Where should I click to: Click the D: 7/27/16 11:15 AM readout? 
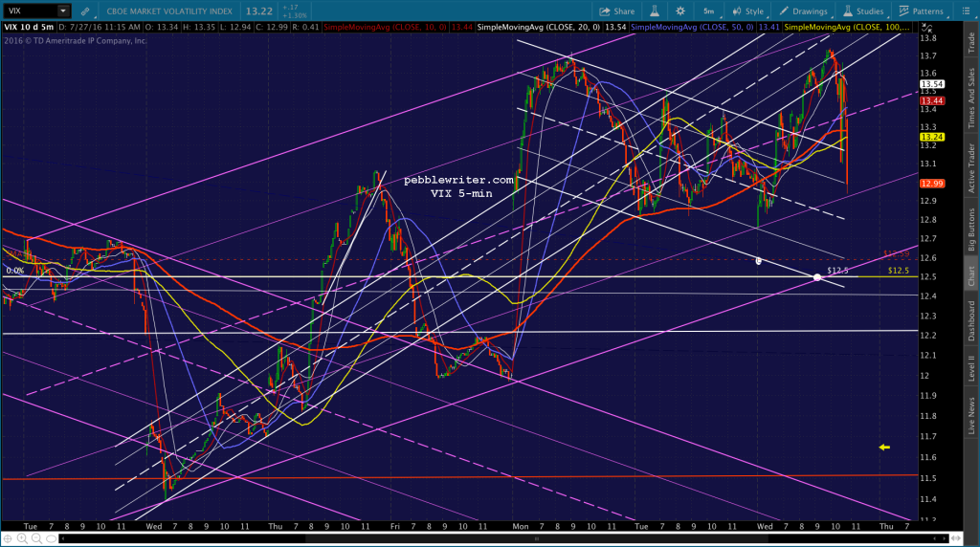[100, 28]
